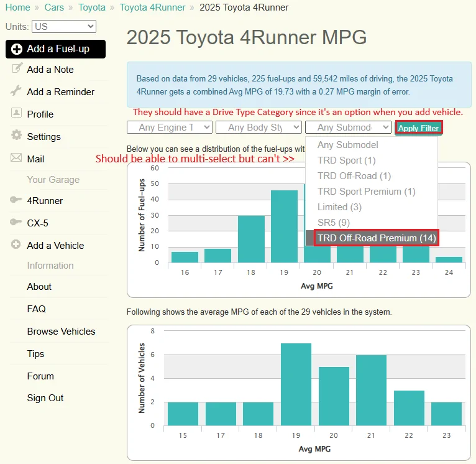Click the 15 MPG bar in vehicles chart
This screenshot has width=476, height=464.
click(x=183, y=414)
